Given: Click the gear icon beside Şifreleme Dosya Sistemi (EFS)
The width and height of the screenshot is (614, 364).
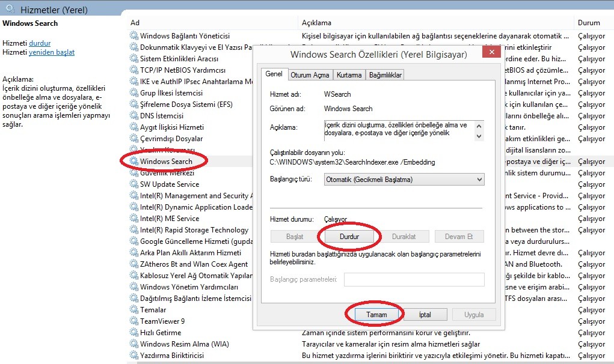Looking at the screenshot, I should click(134, 105).
